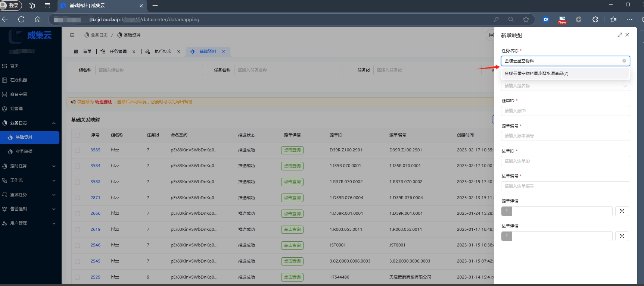Expand the 重试任务 sidebar group
Screen dimensions: 644x286
[x=30, y=195]
